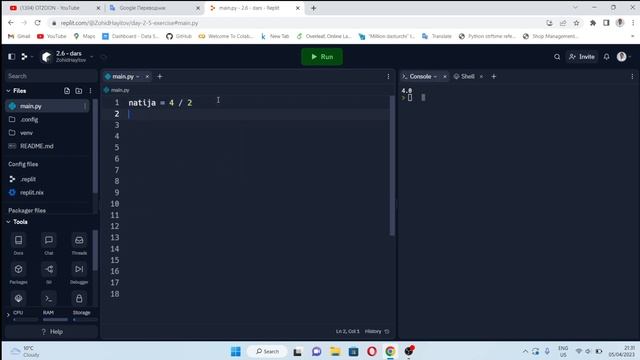Click the Ln 2, Col 1 status indicator
This screenshot has height=360, width=640.
348,331
